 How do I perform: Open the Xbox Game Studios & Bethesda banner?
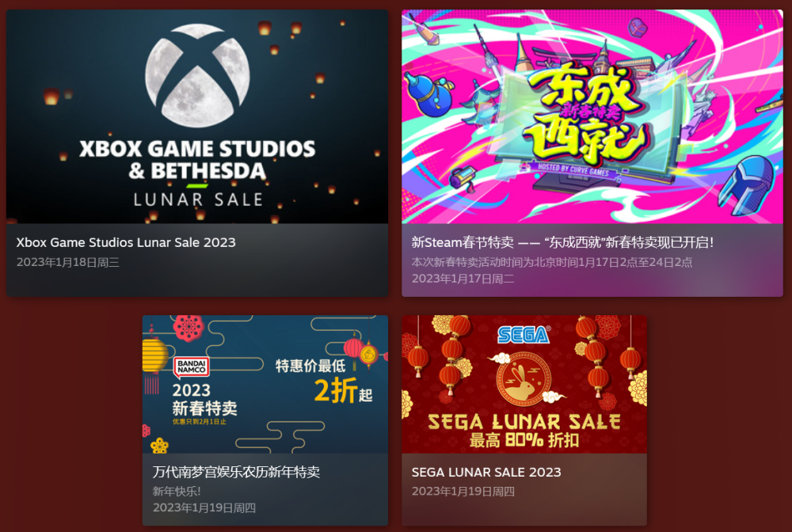coord(197,116)
